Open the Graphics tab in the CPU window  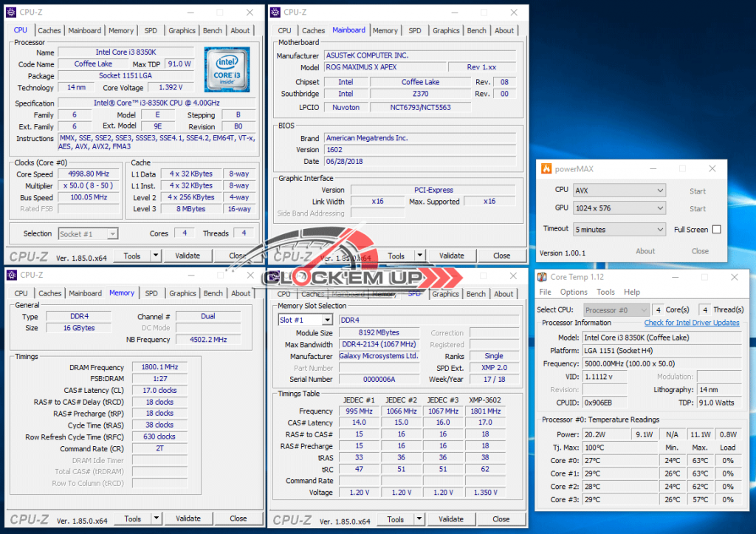point(182,30)
